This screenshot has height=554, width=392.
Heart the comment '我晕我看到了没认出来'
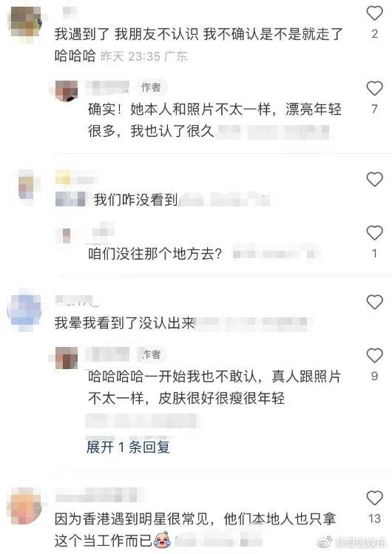374,302
